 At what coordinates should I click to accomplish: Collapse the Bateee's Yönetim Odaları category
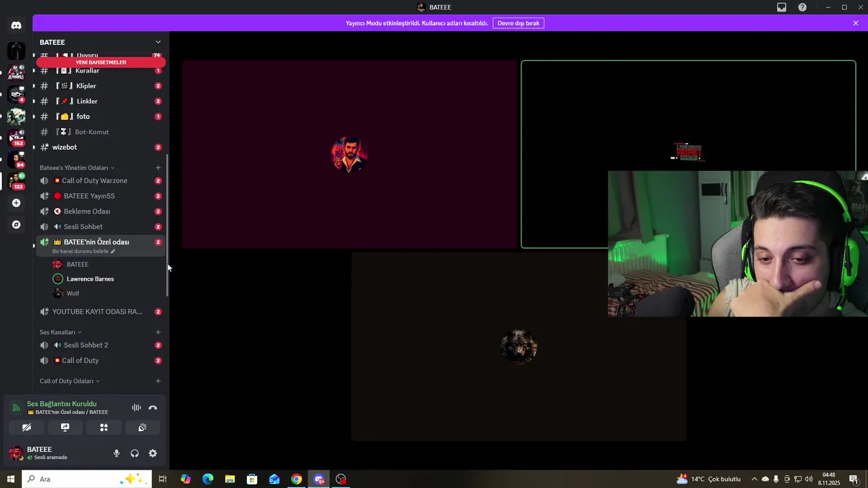[77, 167]
